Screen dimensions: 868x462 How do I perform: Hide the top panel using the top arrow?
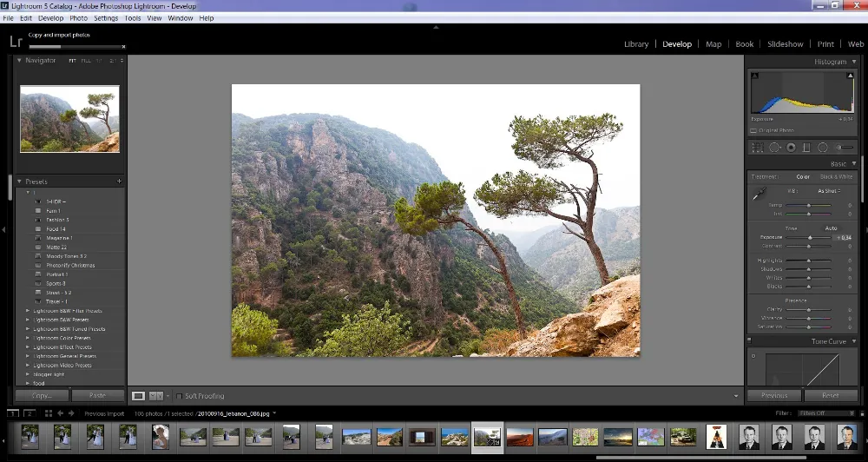click(436, 27)
